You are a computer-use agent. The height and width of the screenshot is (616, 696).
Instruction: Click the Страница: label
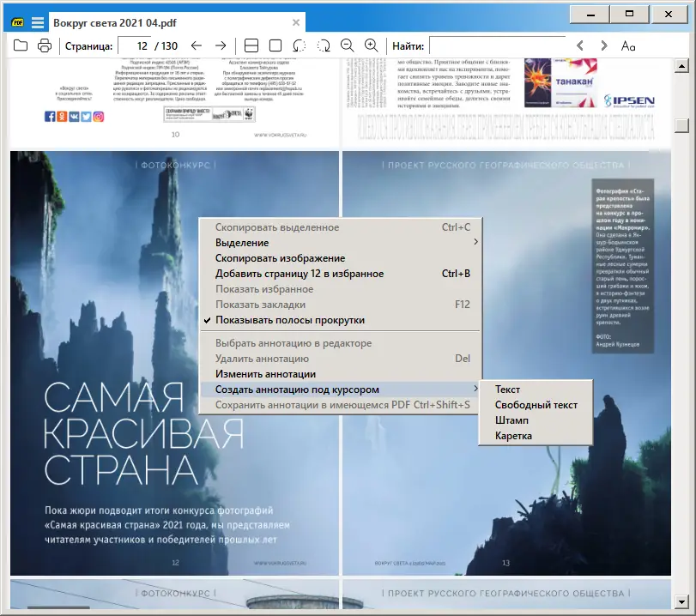point(88,46)
